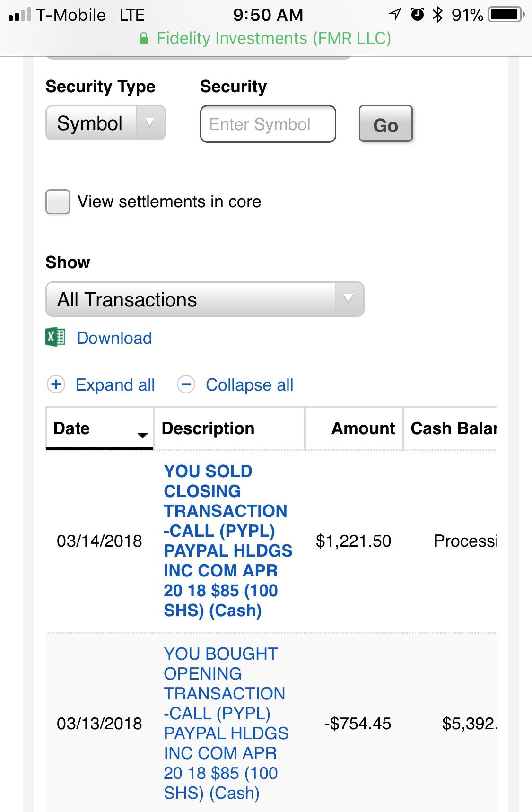532x812 pixels.
Task: Click the plus icon beside Expand all
Action: coord(56,384)
